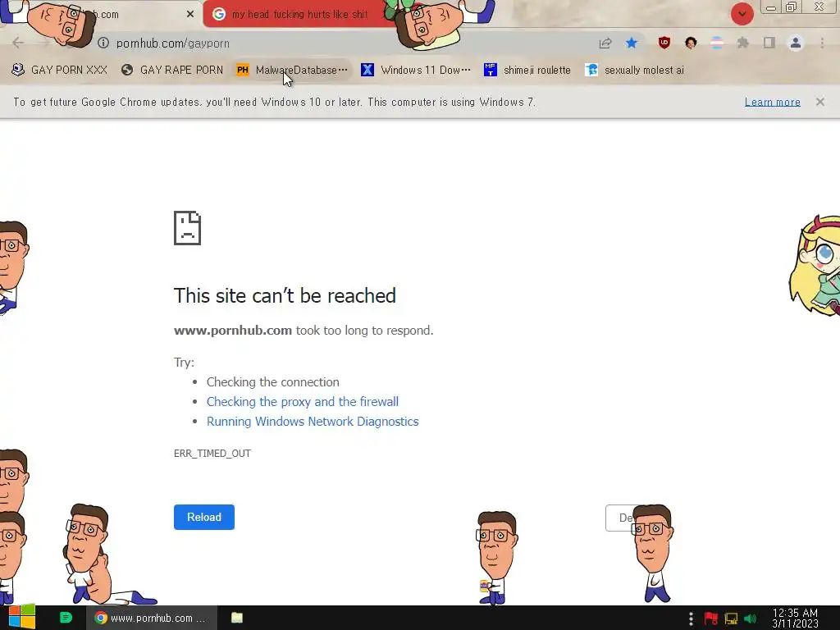Show the browser side panel
Viewport: 840px width, 630px height.
click(769, 43)
